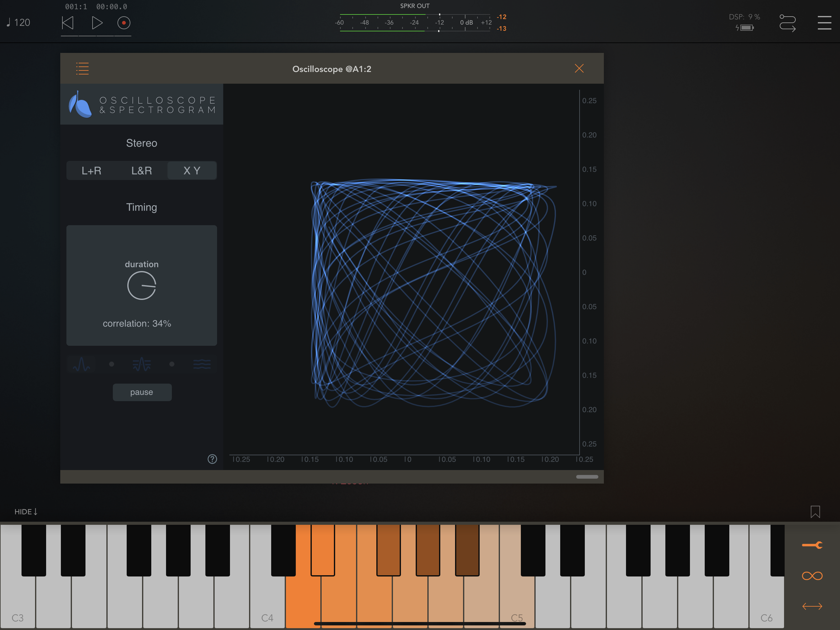This screenshot has height=630, width=840.
Task: Open the help question mark icon
Action: pos(212,459)
